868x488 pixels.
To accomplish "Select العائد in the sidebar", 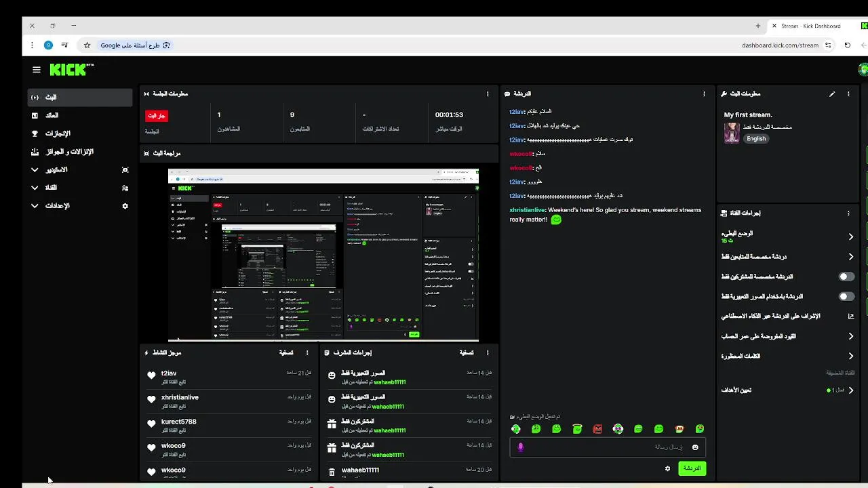I will click(80, 116).
